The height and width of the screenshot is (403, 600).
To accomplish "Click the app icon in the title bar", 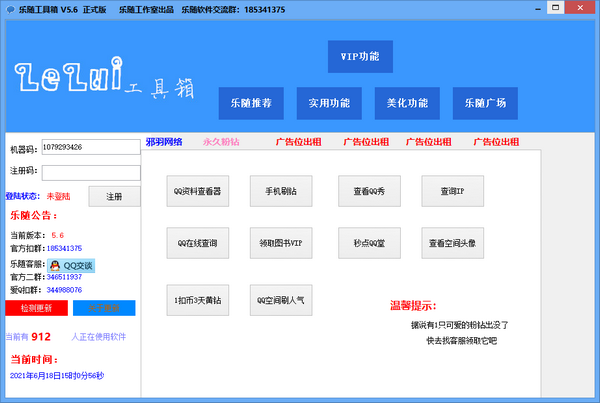I will [10, 9].
